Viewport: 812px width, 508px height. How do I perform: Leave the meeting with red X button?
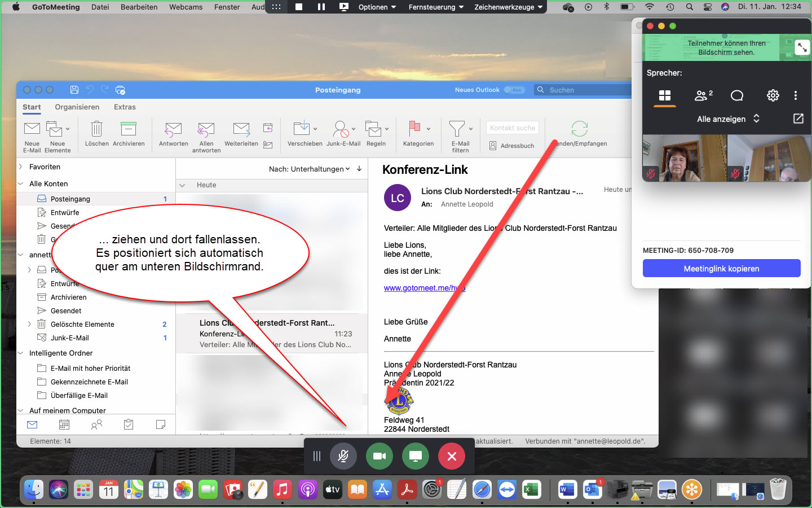(x=452, y=456)
